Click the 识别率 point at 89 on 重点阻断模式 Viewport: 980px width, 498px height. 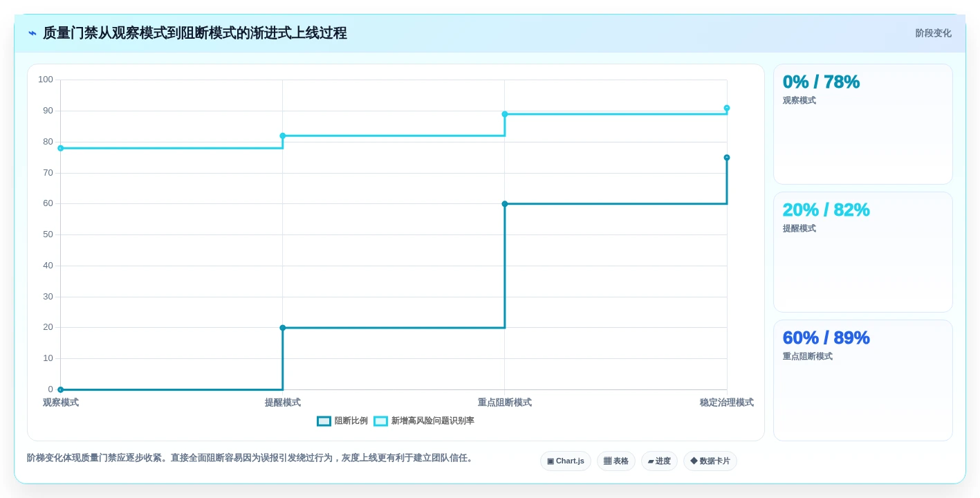[505, 114]
